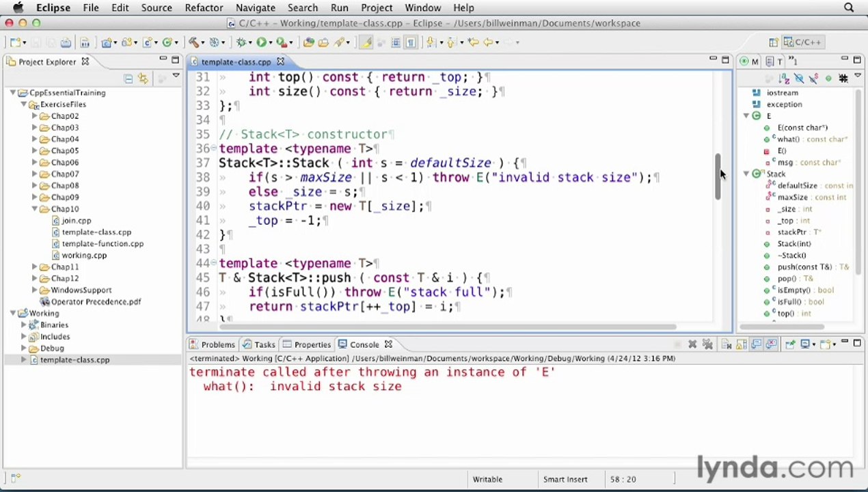The height and width of the screenshot is (492, 868).
Task: Close the template-class.cpp editor tab
Action: 280,61
